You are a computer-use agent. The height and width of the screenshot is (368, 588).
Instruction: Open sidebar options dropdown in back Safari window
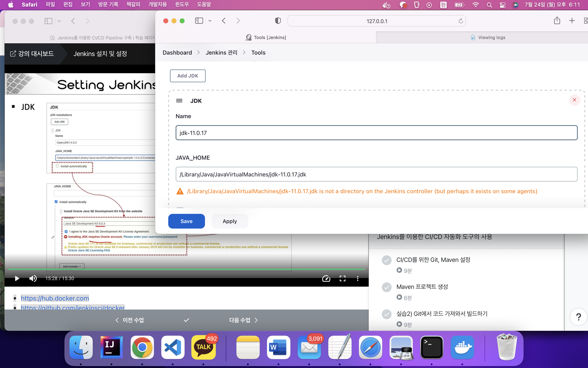tap(59, 21)
